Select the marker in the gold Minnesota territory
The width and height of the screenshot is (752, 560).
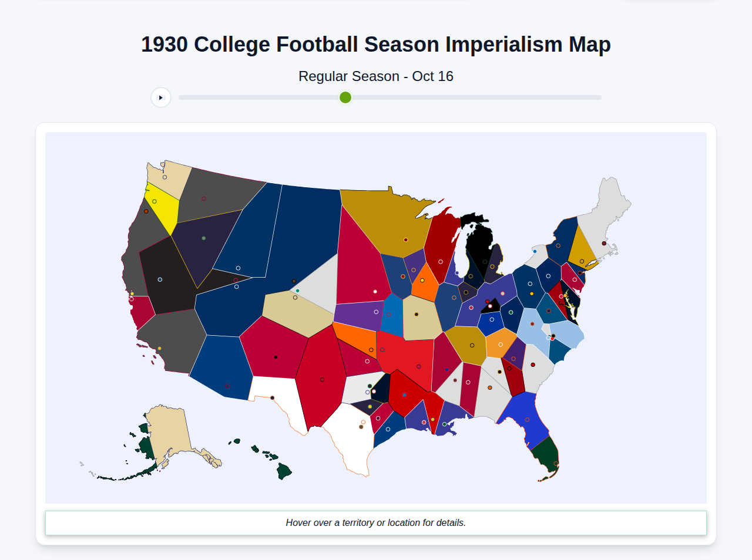point(405,239)
